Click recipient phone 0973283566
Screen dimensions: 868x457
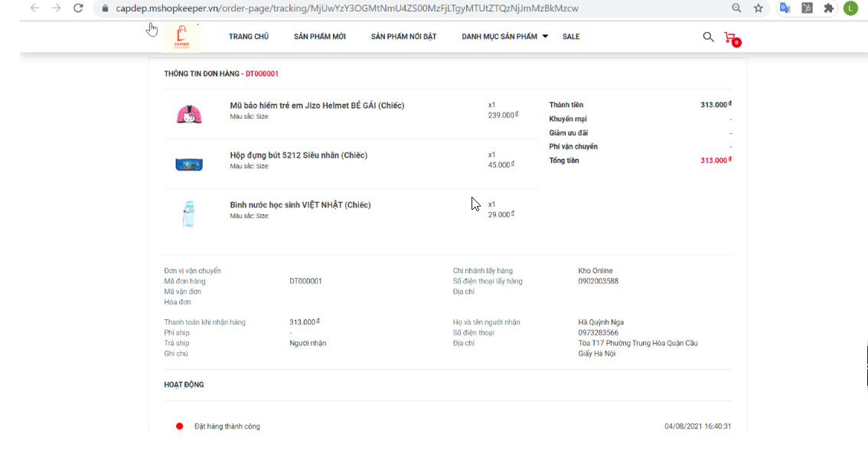(x=598, y=333)
